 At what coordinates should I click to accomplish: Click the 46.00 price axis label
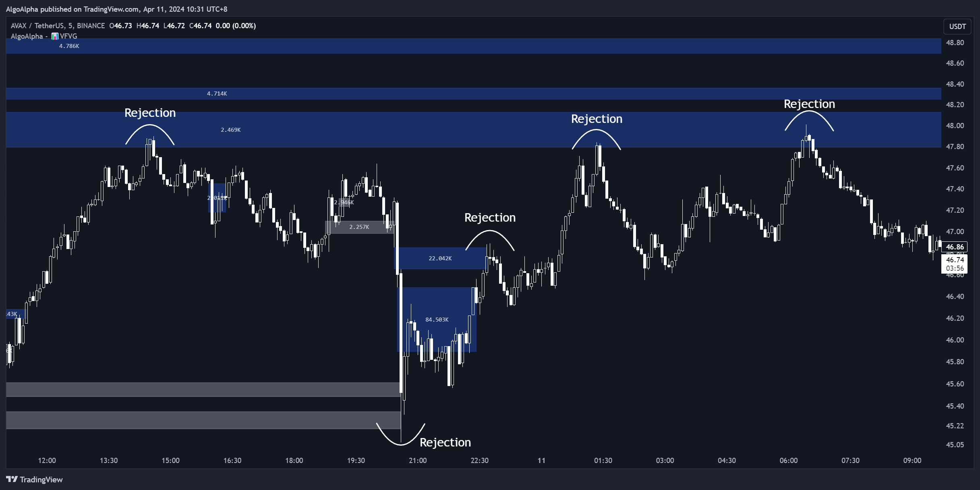955,340
